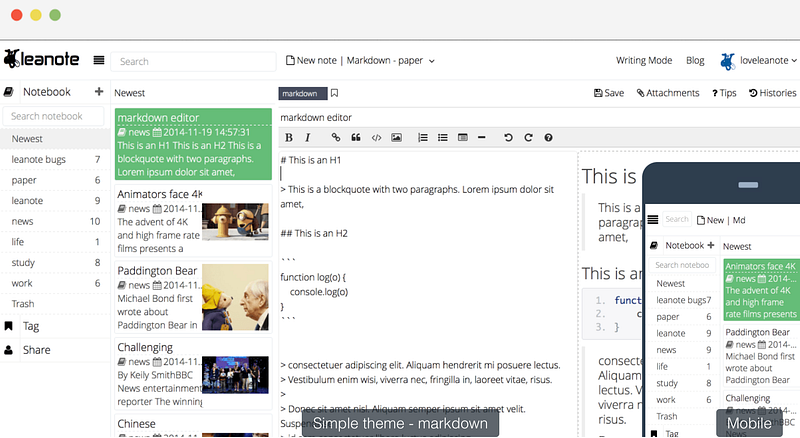Select the 'markdown editor' note card

pos(193,144)
